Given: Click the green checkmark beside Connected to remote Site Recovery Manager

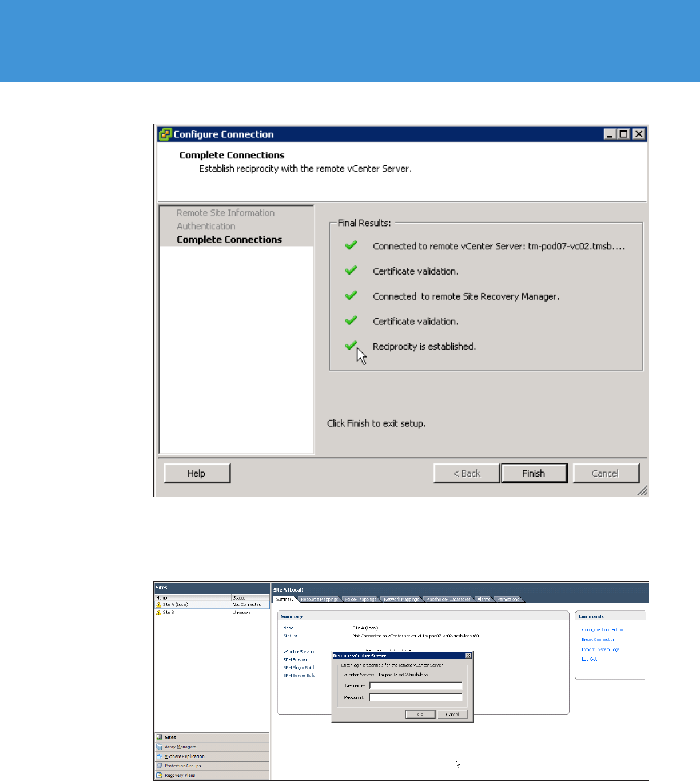Looking at the screenshot, I should (351, 295).
